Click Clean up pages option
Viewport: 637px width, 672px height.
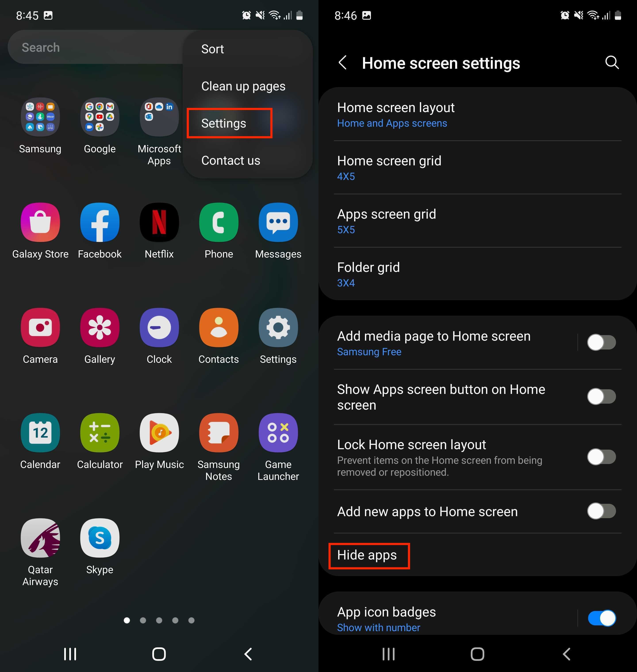coord(243,86)
